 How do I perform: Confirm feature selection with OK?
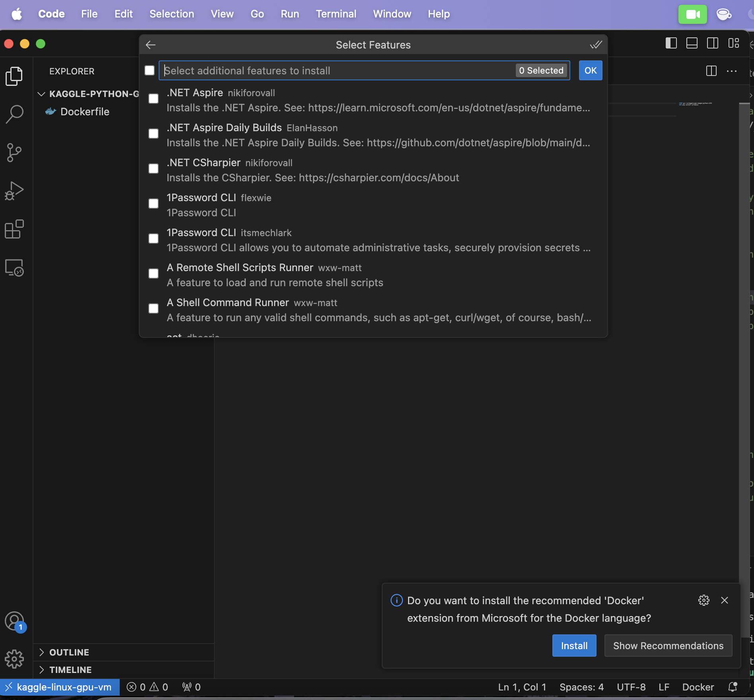coord(591,70)
